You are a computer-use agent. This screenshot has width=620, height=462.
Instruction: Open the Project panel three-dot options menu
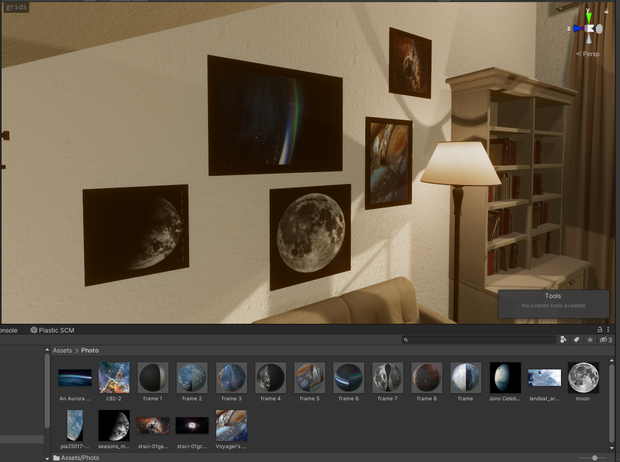coord(609,329)
